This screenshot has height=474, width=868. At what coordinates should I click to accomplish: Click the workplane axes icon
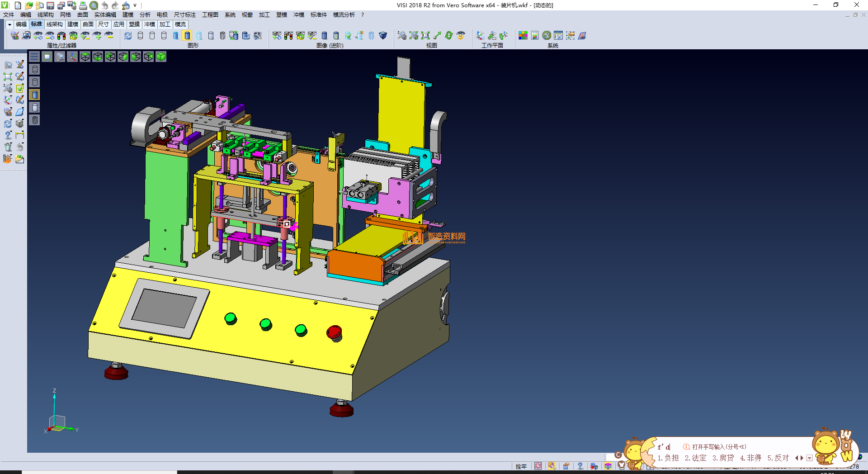(x=480, y=36)
